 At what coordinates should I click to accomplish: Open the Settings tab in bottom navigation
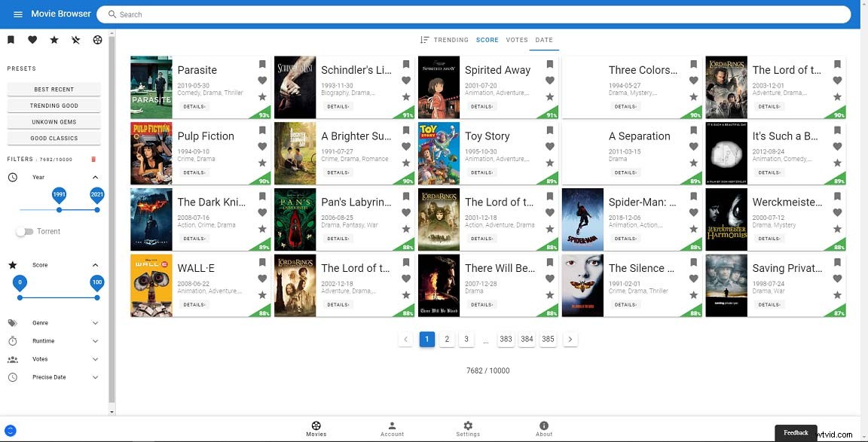(468, 427)
